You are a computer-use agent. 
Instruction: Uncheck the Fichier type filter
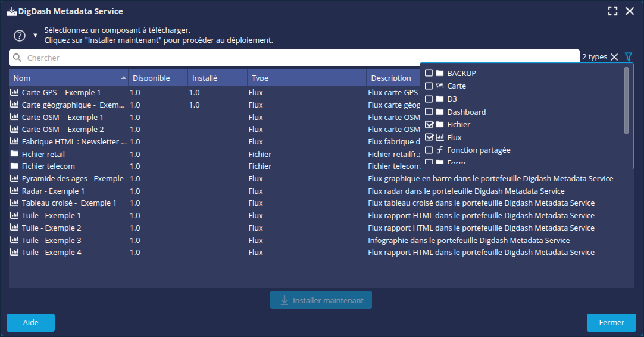tap(429, 125)
